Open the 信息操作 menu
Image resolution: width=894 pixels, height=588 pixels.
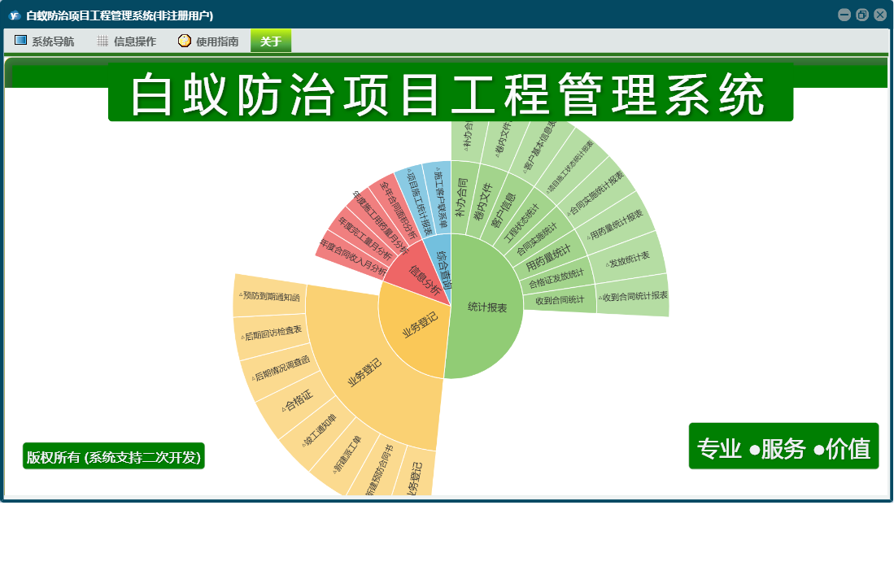pyautogui.click(x=127, y=41)
